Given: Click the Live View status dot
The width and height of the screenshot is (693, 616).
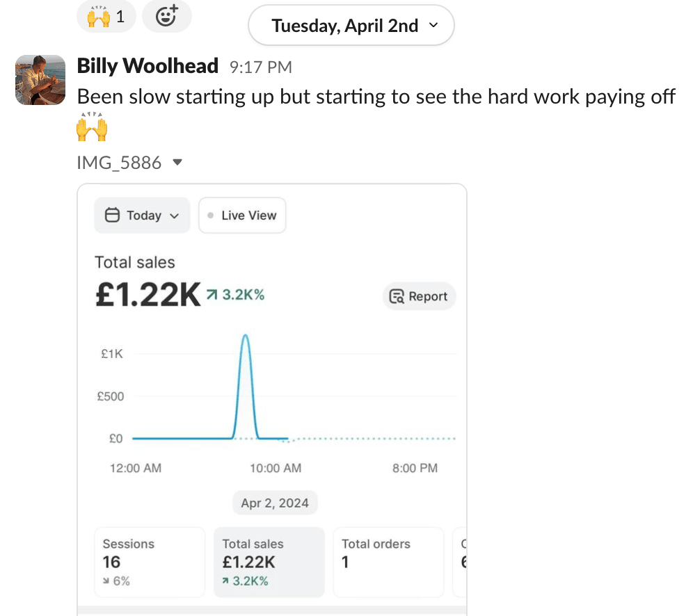Looking at the screenshot, I should 211,216.
